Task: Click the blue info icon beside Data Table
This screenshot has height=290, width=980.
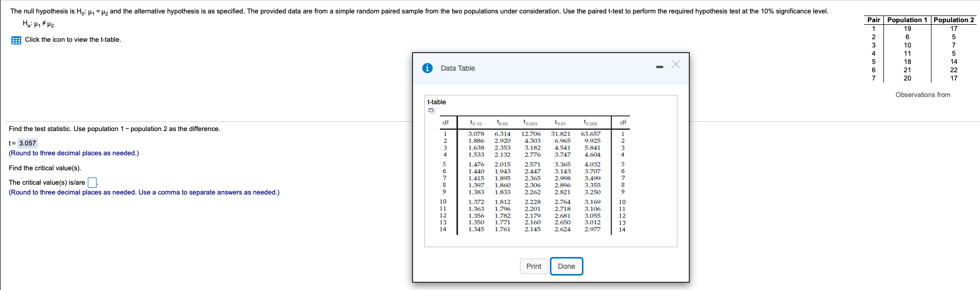Action: (x=428, y=68)
